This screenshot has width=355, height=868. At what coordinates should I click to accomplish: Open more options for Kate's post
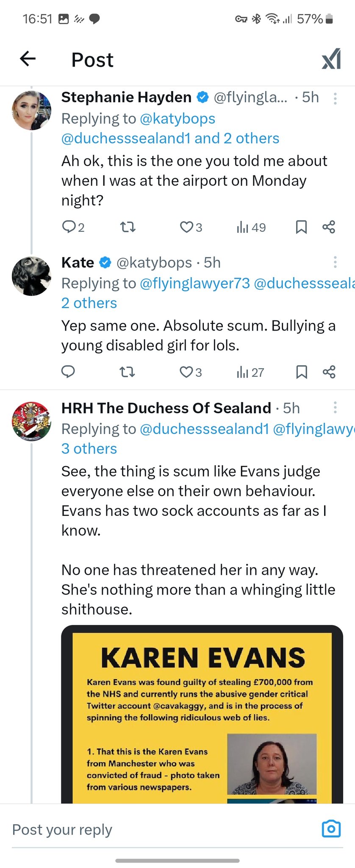(335, 262)
